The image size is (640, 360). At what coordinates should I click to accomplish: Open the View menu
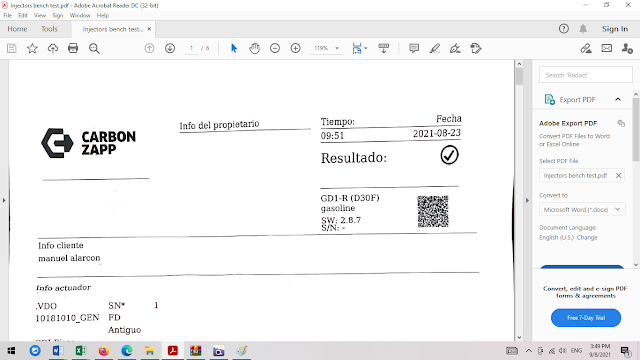[40, 15]
